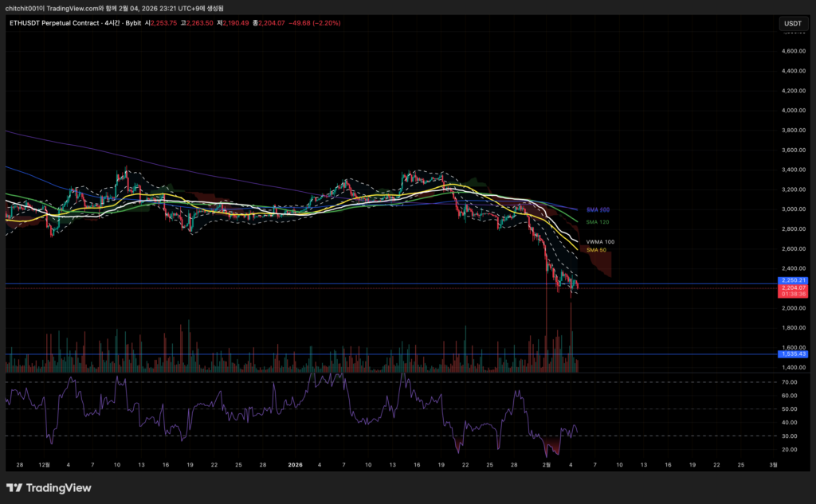The width and height of the screenshot is (816, 504).
Task: Click the red 2,204.07 current price tag
Action: coord(793,287)
